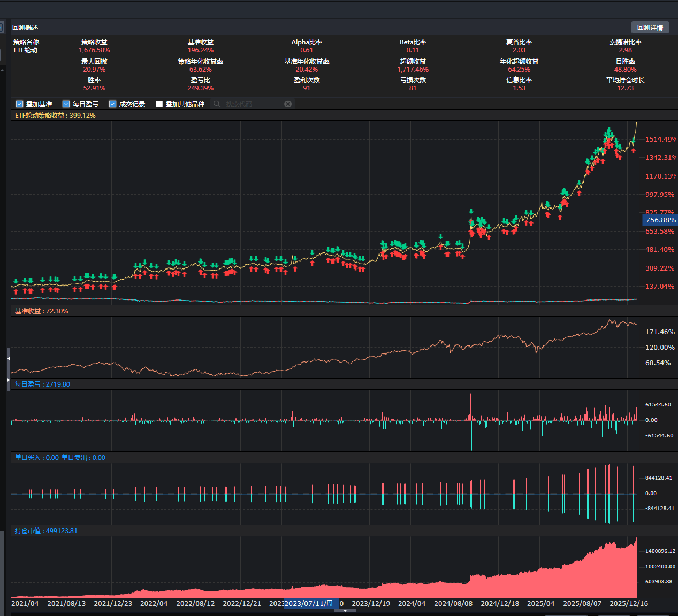Click the 基准收益 value 196.24%

pyautogui.click(x=200, y=50)
